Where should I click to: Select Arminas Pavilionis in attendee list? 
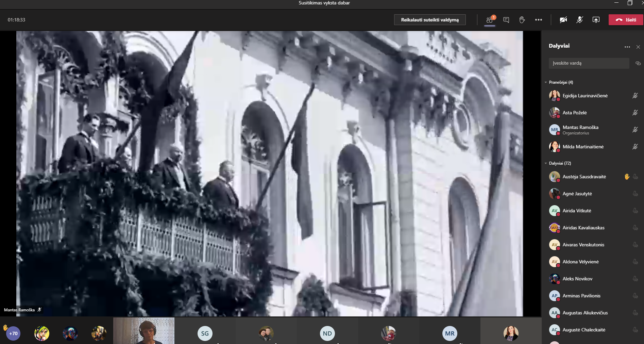point(593,296)
